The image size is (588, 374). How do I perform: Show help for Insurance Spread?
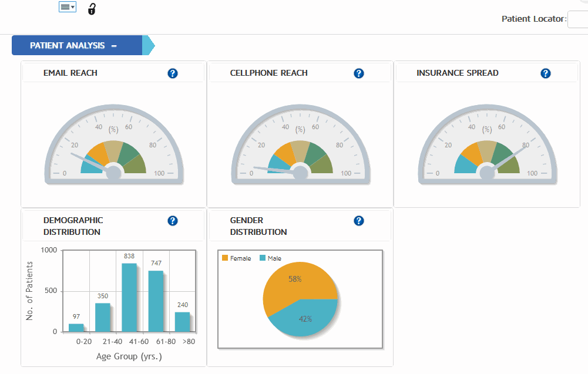(x=545, y=73)
